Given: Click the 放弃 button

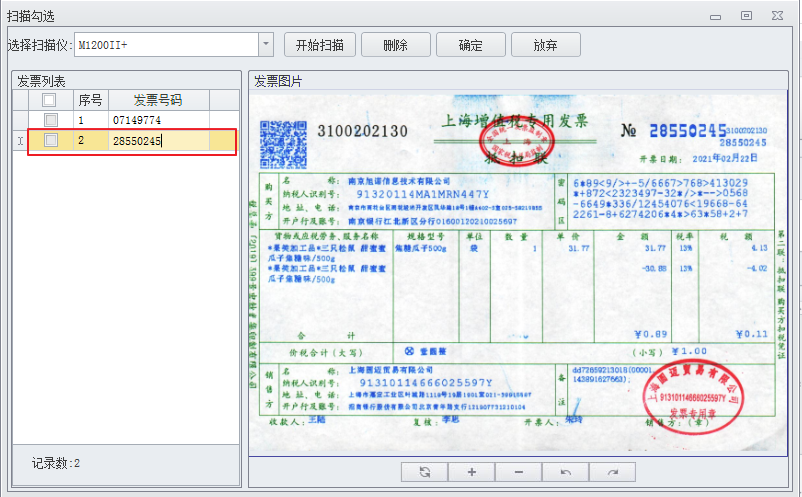Looking at the screenshot, I should point(545,45).
